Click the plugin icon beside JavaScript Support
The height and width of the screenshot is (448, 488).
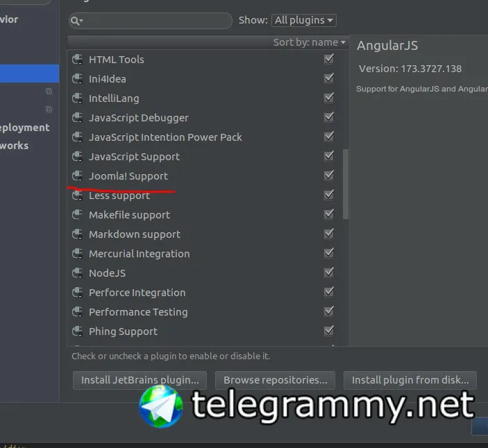coord(77,156)
